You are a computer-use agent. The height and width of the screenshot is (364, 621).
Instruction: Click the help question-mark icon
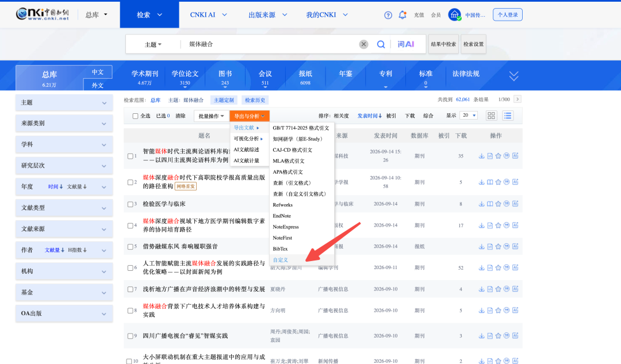[x=388, y=15]
